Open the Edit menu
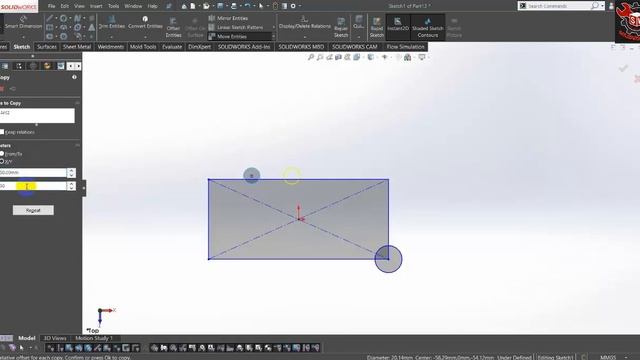This screenshot has width=640, height=360. coord(64,6)
